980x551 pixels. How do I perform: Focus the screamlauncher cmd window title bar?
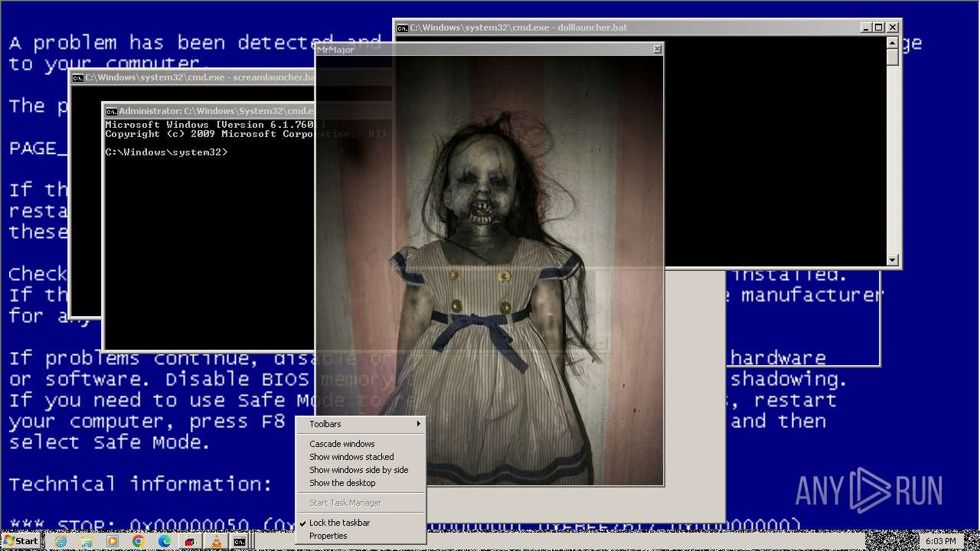193,77
